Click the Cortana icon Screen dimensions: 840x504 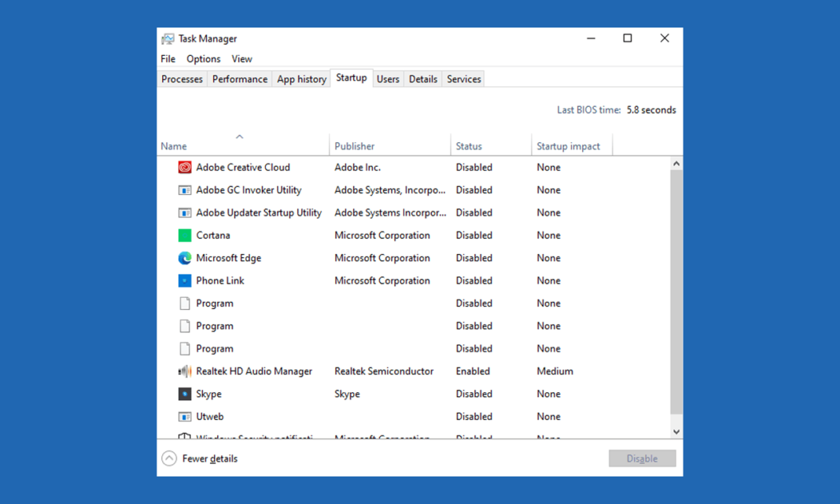(184, 235)
